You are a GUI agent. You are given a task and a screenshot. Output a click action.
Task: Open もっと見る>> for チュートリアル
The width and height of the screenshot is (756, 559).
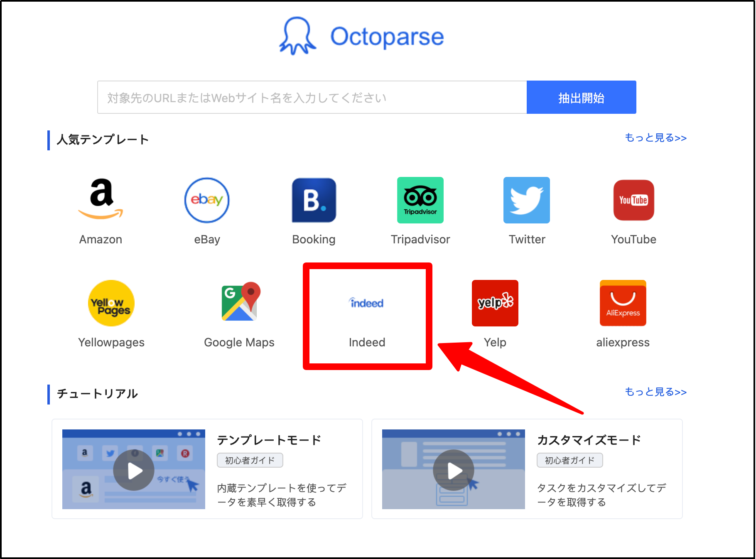(x=656, y=392)
